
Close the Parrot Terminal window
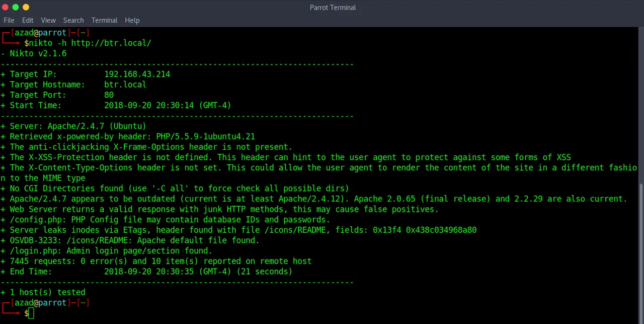tap(5, 7)
